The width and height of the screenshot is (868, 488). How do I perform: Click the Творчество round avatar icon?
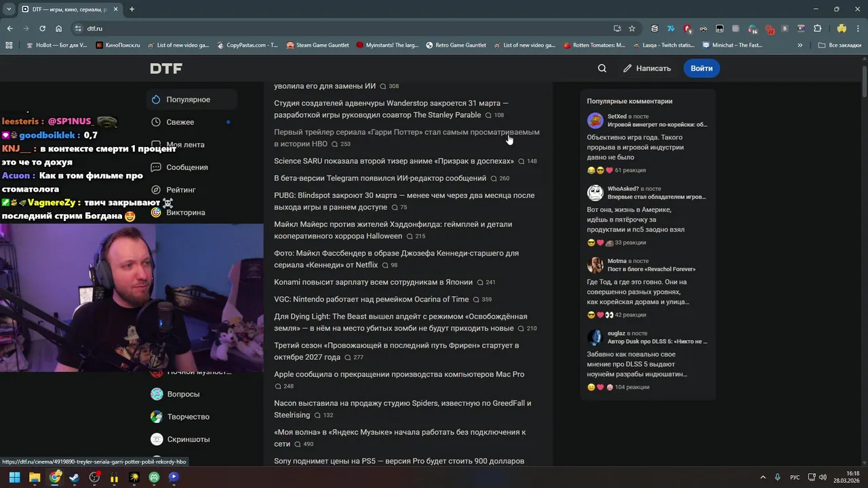pos(157,417)
